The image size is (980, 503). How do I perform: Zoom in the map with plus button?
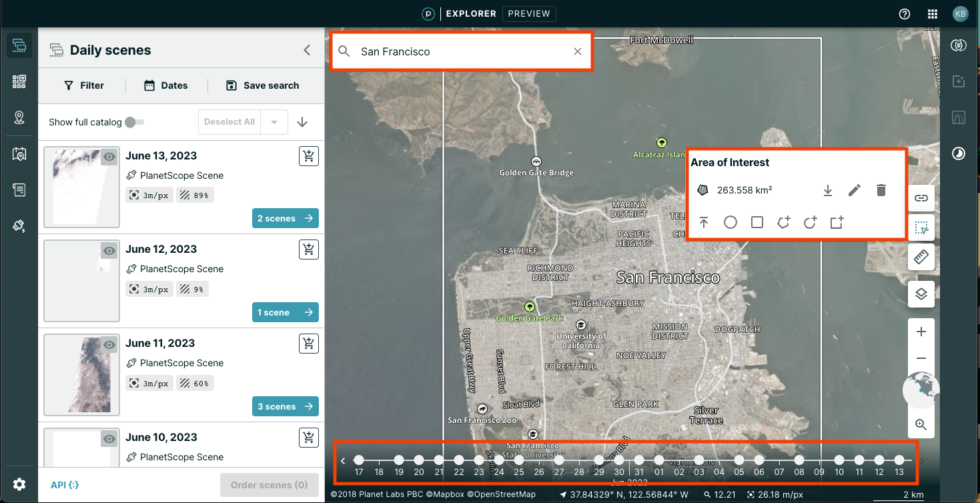coord(921,332)
